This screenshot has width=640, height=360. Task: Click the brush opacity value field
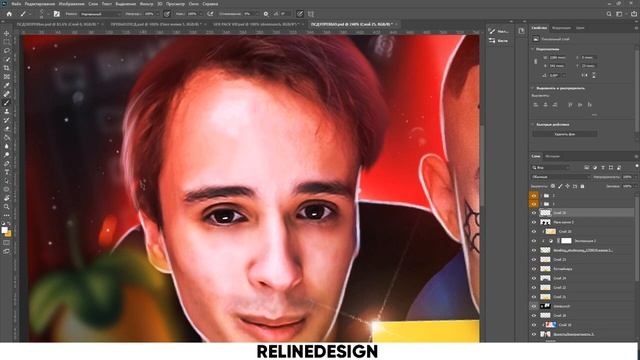pyautogui.click(x=149, y=13)
